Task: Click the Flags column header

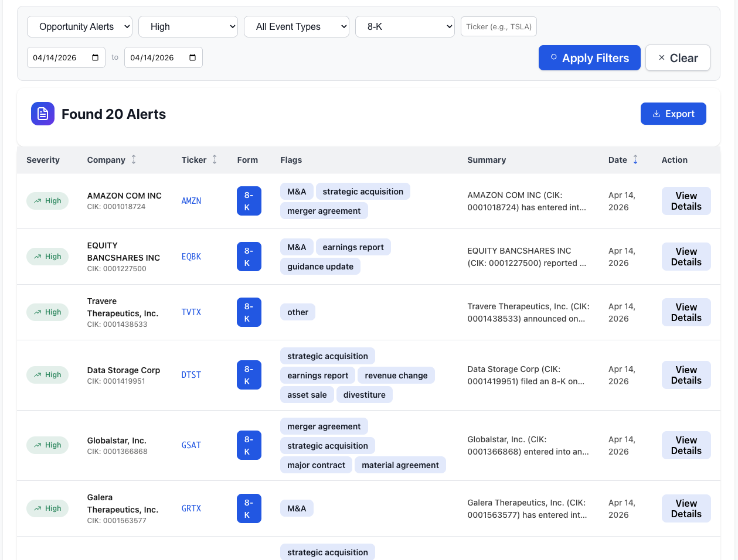Action: pos(291,160)
